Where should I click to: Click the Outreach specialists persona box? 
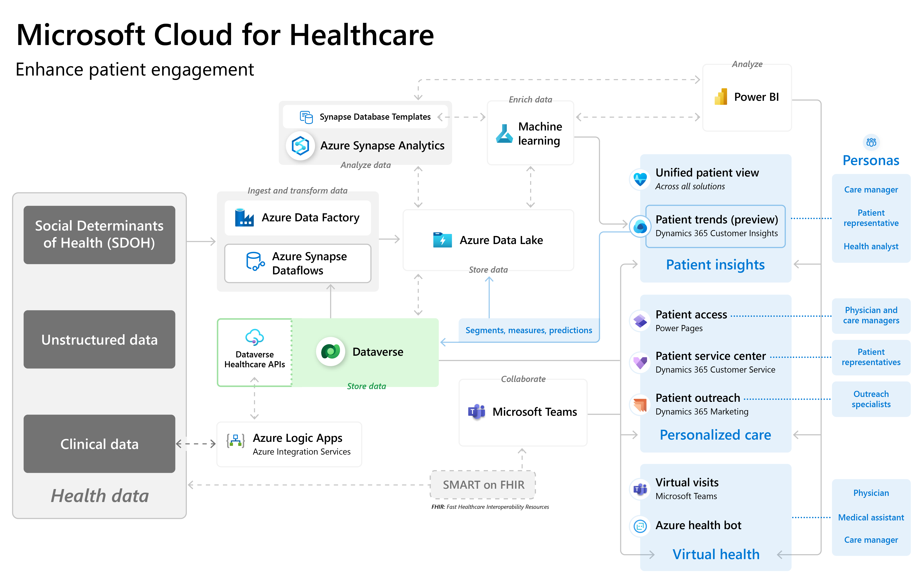coord(871,399)
